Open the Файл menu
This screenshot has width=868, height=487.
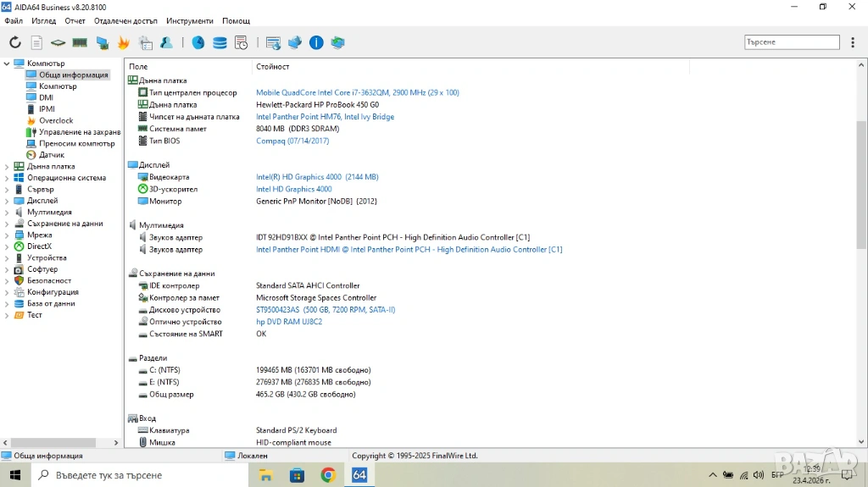[x=14, y=20]
